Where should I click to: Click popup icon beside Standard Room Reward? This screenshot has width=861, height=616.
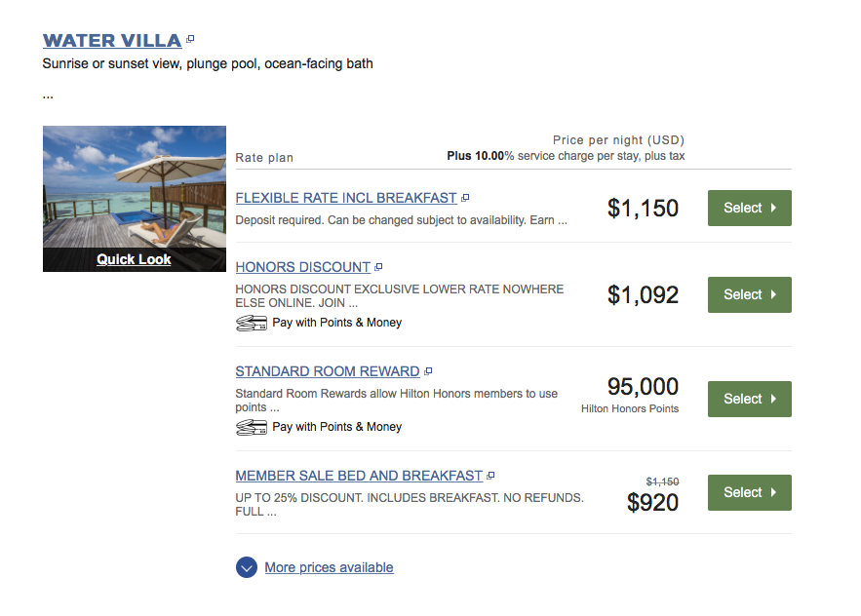(428, 371)
